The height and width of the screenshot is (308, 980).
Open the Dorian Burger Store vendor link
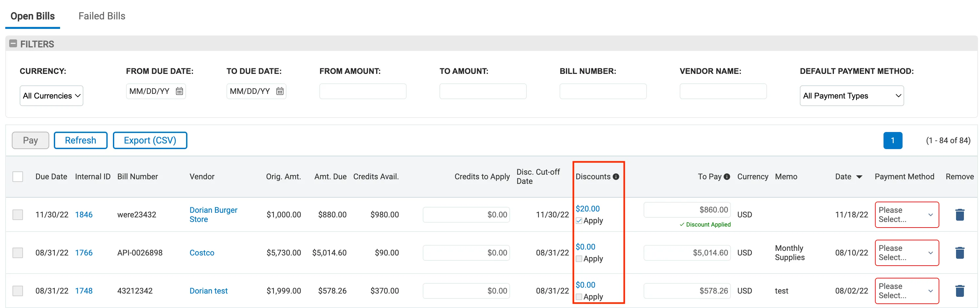(213, 215)
